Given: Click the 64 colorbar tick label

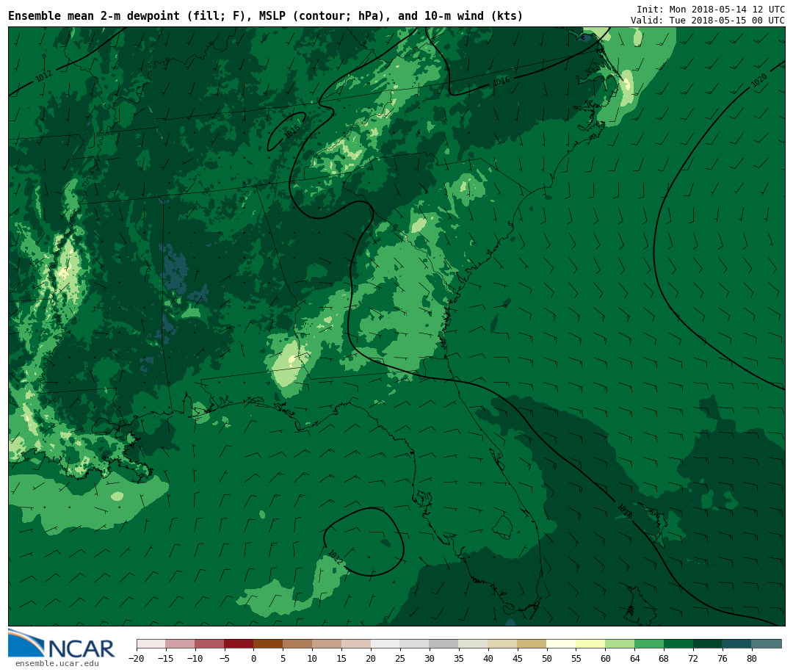Looking at the screenshot, I should click(x=635, y=658).
